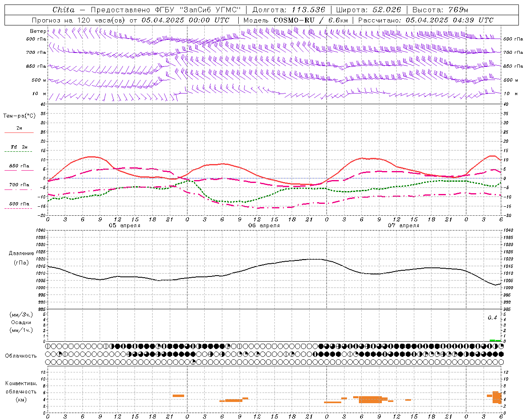This screenshot has height=420, width=525.
Task: Click the "Прогноз на 120 часа(ов)" forecast text
Action: (x=79, y=20)
